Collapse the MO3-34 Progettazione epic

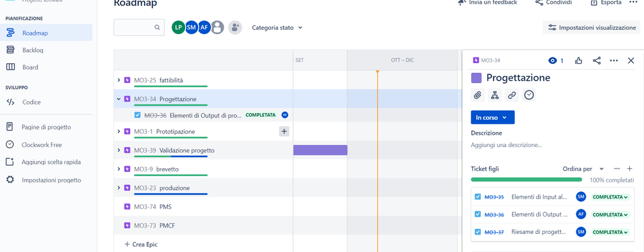click(119, 99)
